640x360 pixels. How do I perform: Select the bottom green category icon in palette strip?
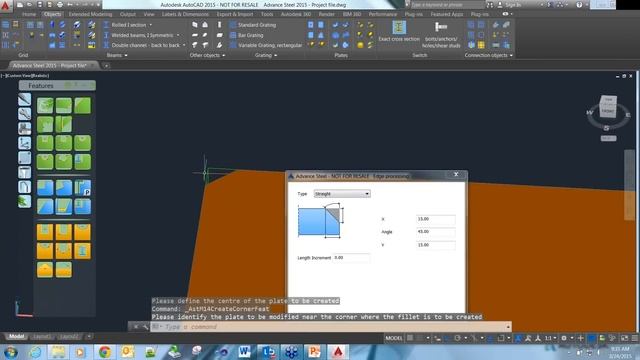point(24,201)
